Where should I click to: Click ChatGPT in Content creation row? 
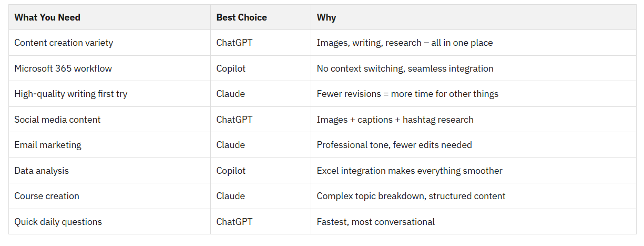[x=234, y=43]
